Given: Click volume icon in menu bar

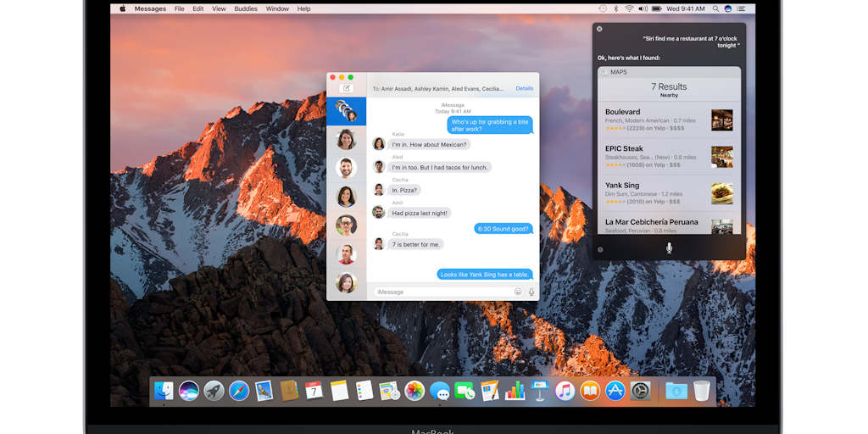Looking at the screenshot, I should point(643,8).
